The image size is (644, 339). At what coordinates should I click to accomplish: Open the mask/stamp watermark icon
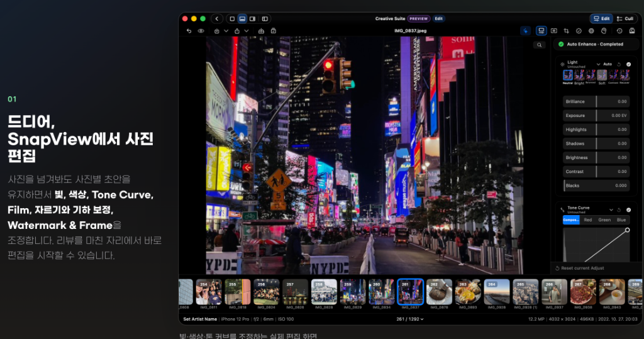tap(604, 31)
